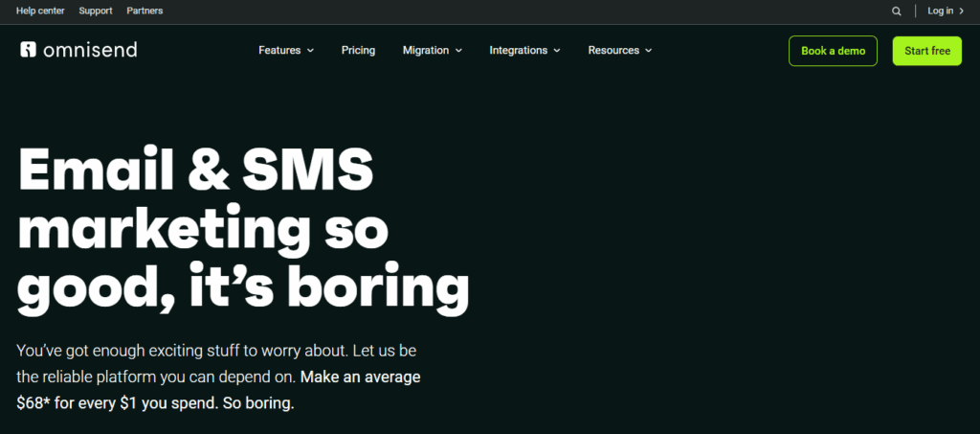Click the Start free button
Screen dimensions: 980x434
[x=926, y=52]
